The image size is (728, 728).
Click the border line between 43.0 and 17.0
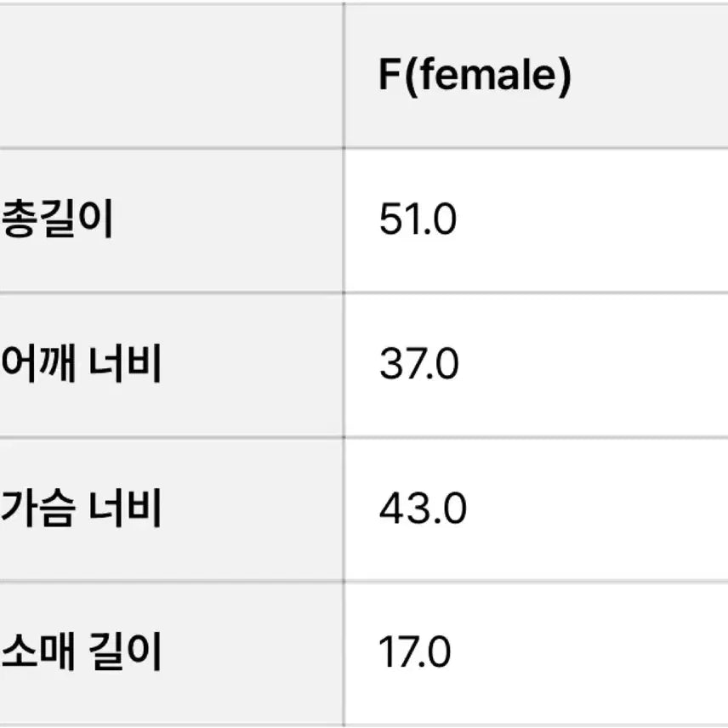(536, 582)
